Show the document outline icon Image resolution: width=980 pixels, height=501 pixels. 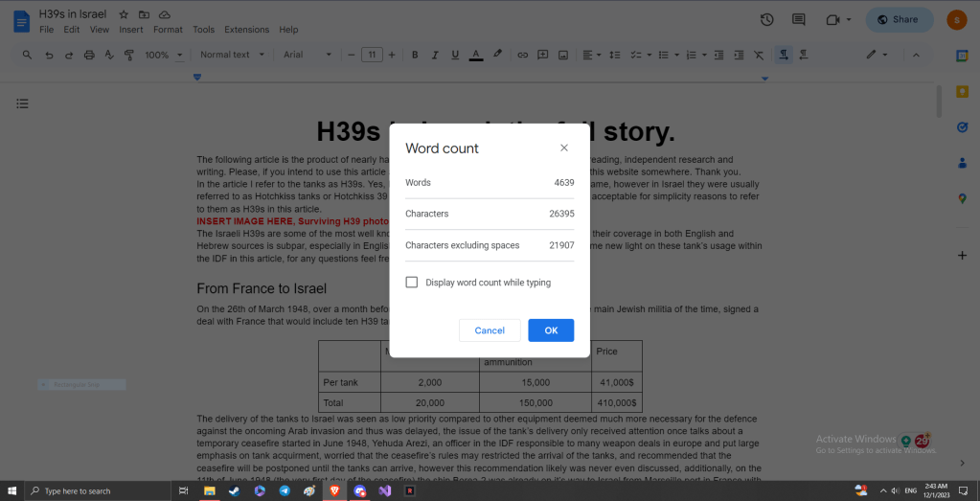pyautogui.click(x=22, y=103)
